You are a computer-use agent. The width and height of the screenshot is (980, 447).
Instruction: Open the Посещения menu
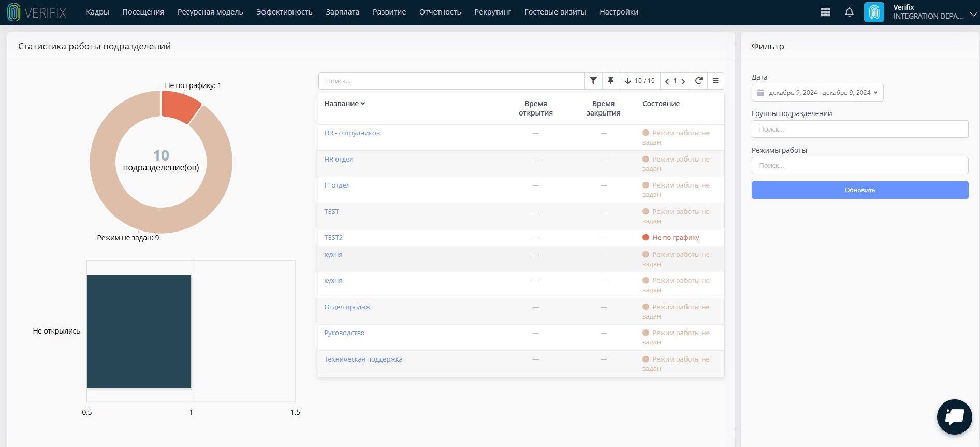click(143, 12)
